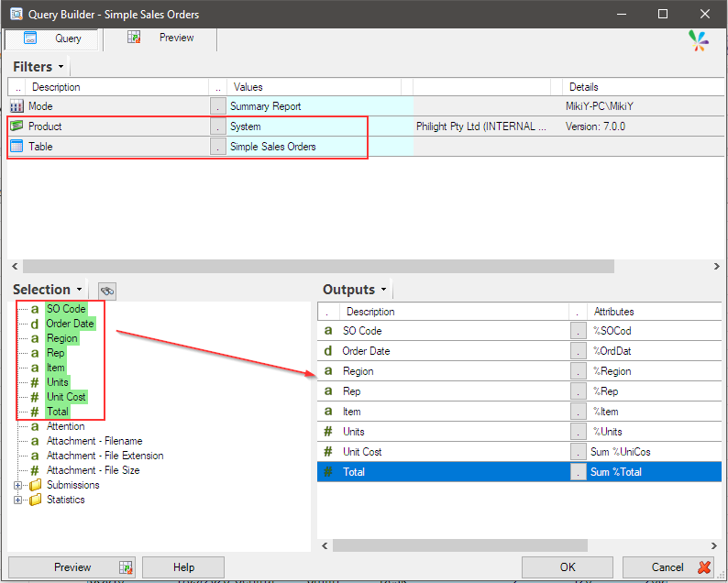Click left arrow of Outputs scrollbar

click(325, 545)
